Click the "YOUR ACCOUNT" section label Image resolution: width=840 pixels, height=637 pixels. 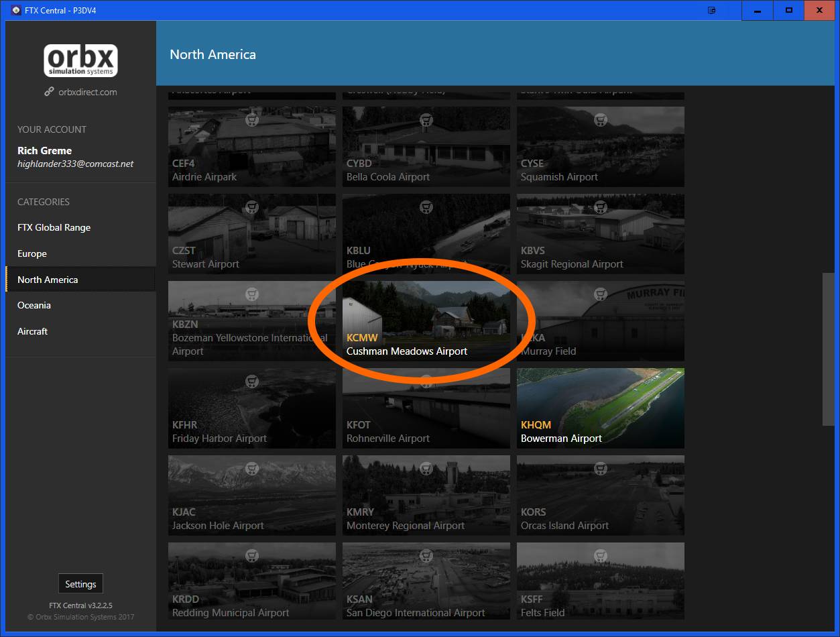coord(52,129)
